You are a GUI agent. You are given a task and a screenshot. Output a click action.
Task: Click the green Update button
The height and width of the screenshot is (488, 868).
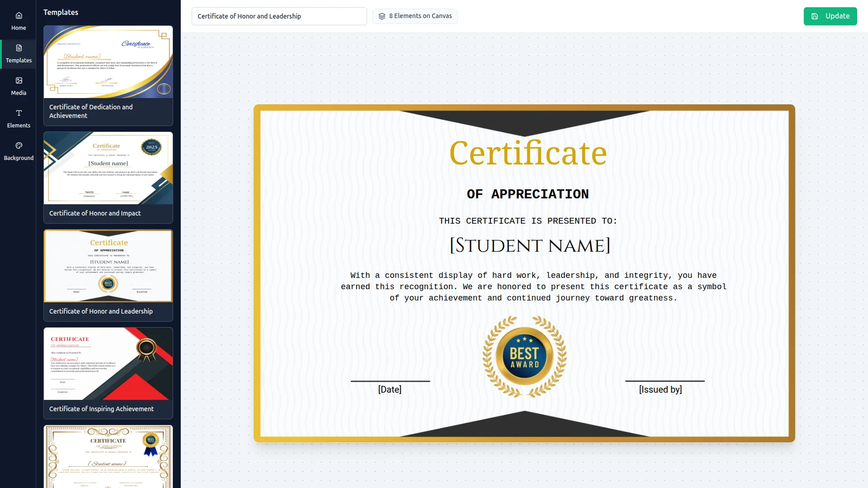click(830, 16)
